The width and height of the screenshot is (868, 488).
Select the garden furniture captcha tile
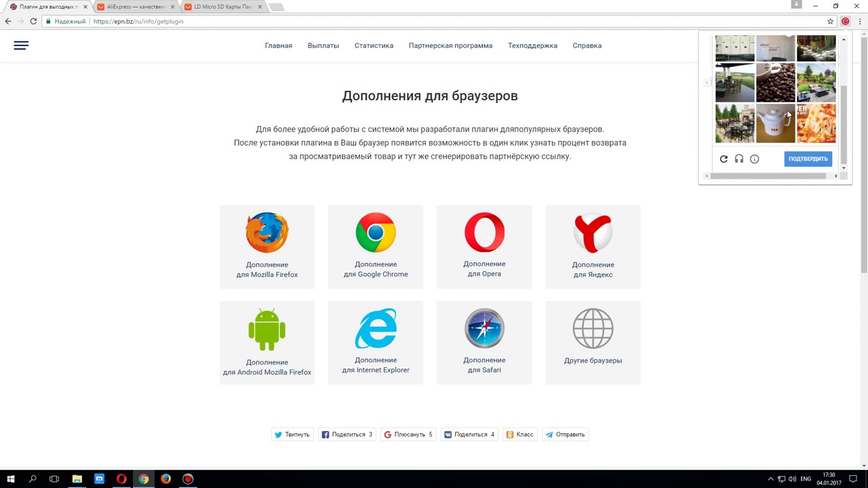[816, 83]
